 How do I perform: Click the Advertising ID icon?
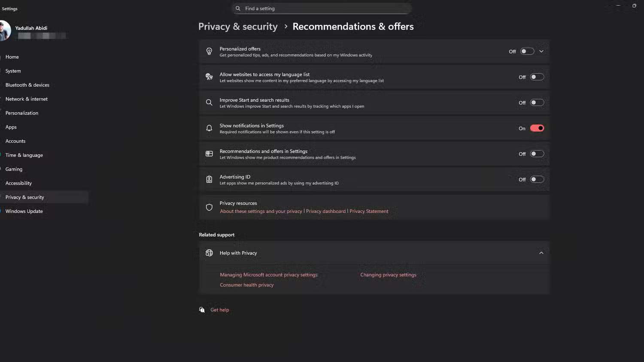coord(209,179)
